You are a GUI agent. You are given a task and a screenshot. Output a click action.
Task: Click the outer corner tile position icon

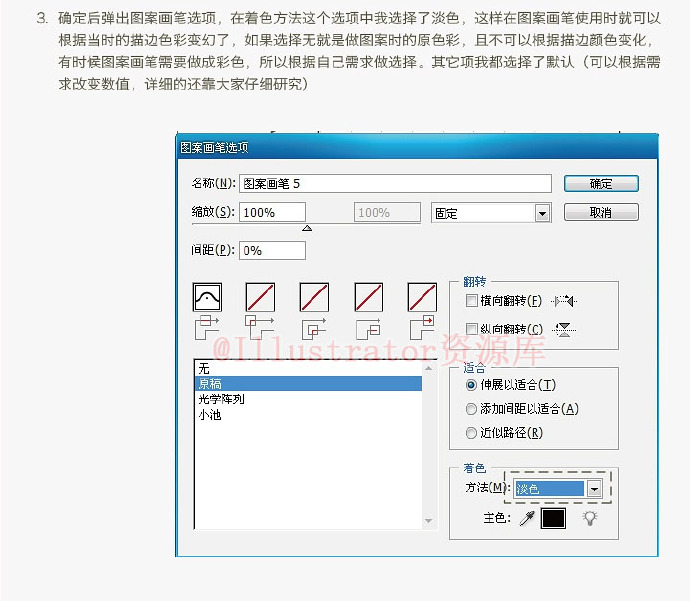click(260, 327)
